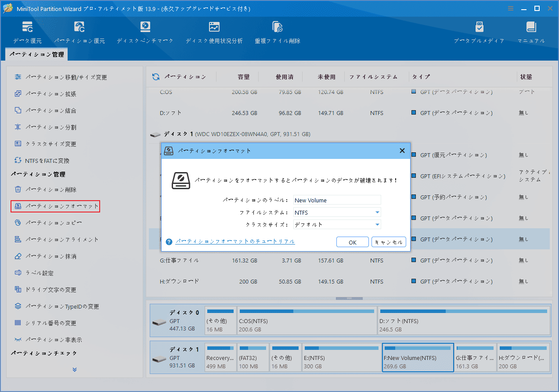This screenshot has width=559, height=392.
Task: Select the H:ダウンロード partition row
Action: (x=349, y=281)
